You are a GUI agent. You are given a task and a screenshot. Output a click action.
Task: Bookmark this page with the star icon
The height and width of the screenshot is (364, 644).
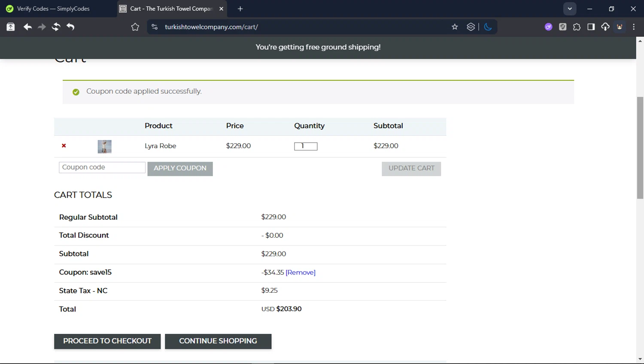[455, 27]
